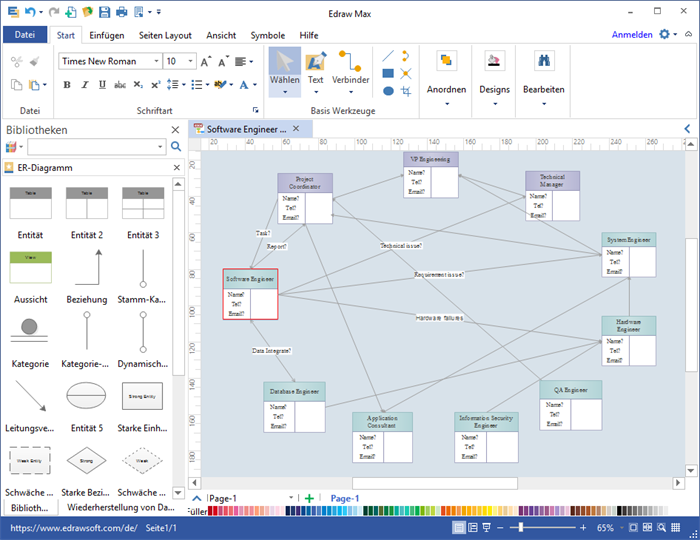Open line spacing dropdown
The height and width of the screenshot is (540, 700).
point(183,84)
